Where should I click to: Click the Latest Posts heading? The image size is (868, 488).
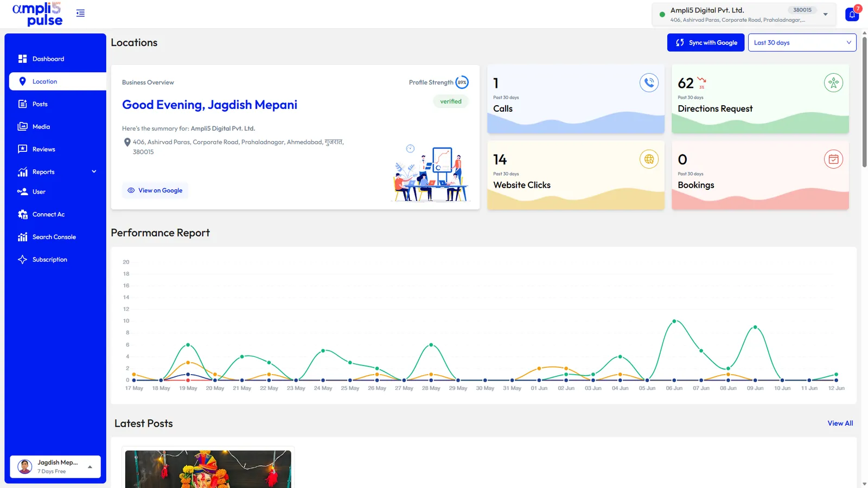[x=144, y=423]
